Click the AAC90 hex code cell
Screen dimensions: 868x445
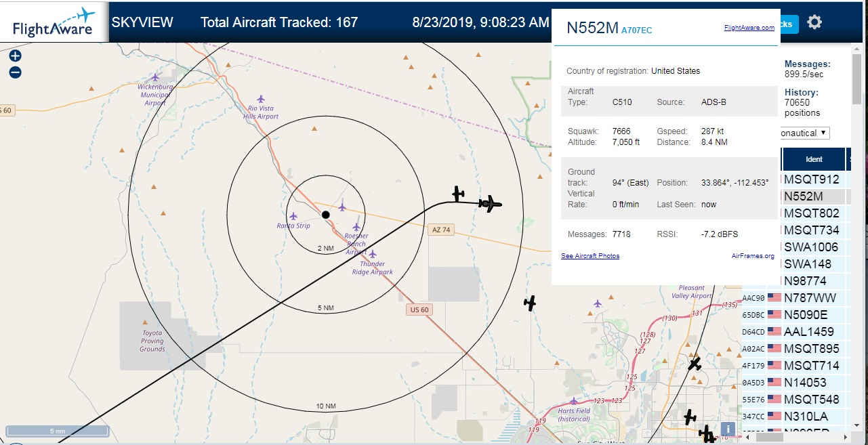[753, 298]
